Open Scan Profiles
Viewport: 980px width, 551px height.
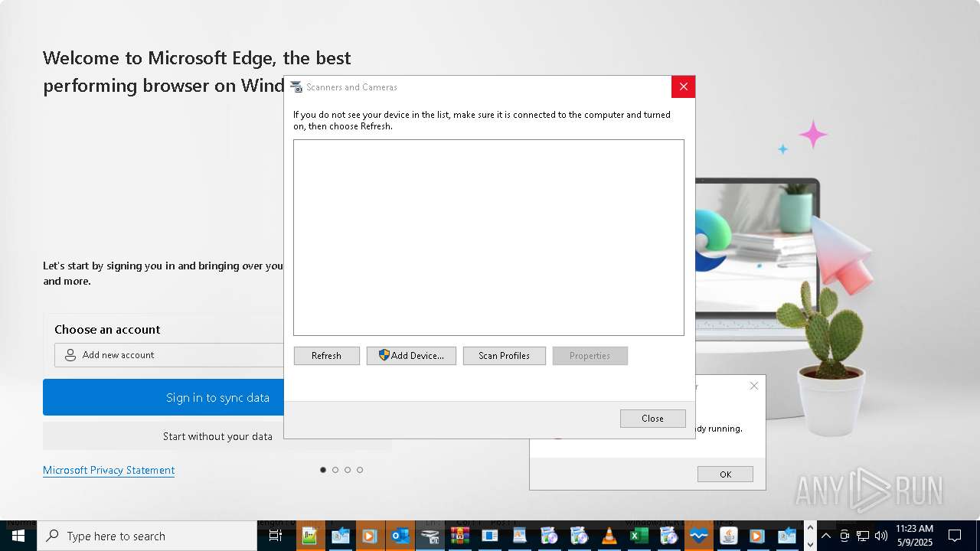pos(504,356)
